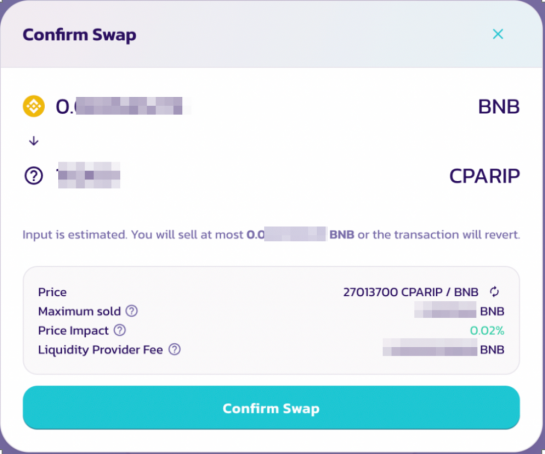
Task: Click the 'Input is estimated' notice text
Action: point(271,235)
